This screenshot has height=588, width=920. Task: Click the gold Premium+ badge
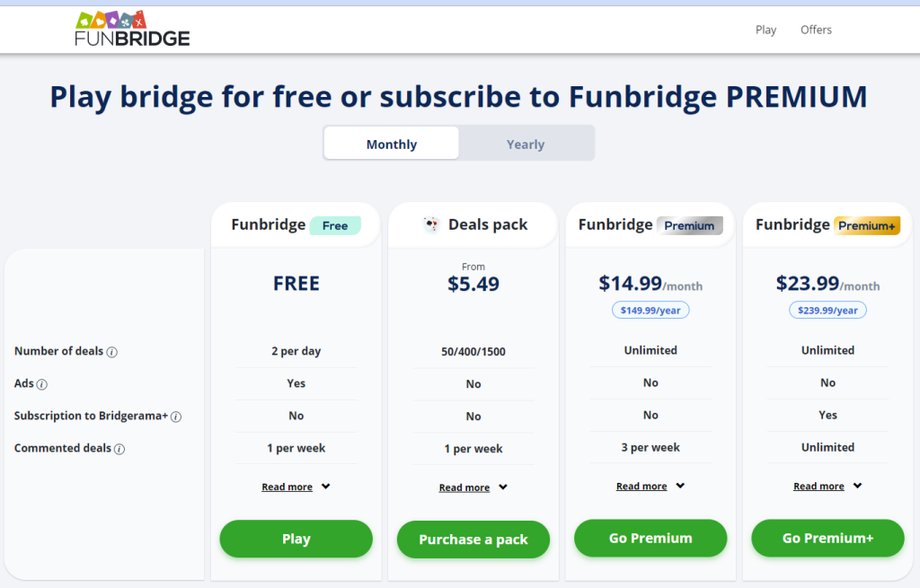tap(867, 225)
